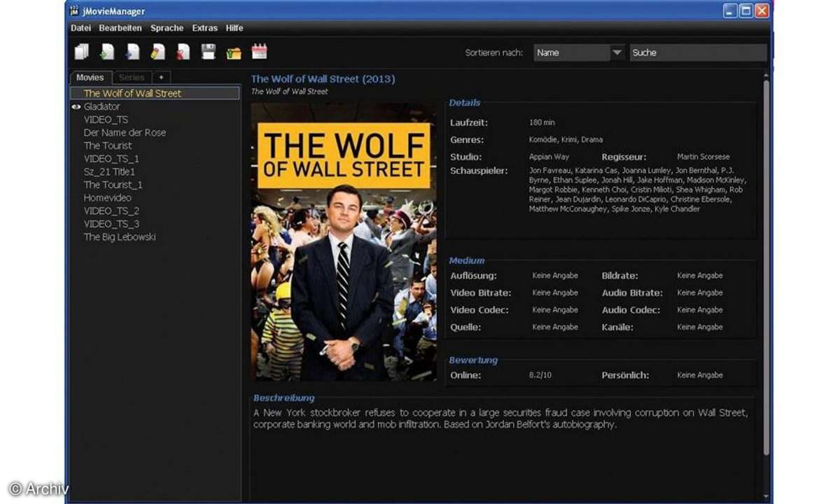
Task: Click the page icon with blue arrow
Action: point(132,52)
